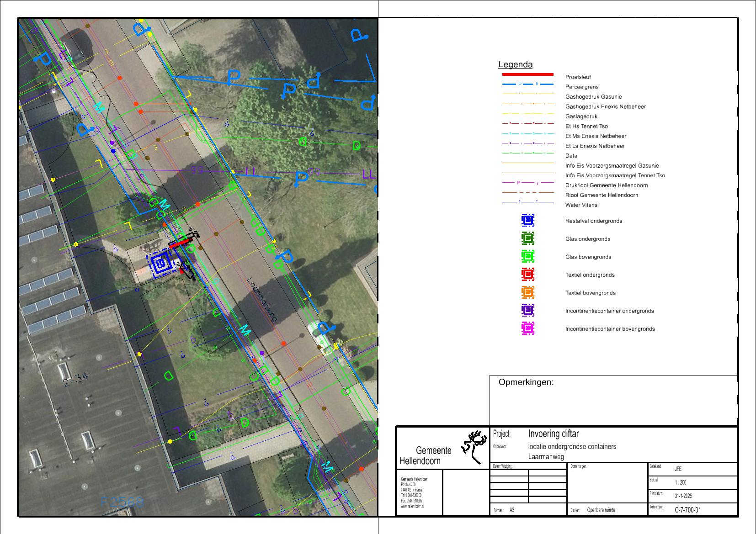Click the blue Restafval ondergronds legend icon
This screenshot has height=534, width=756.
(528, 221)
